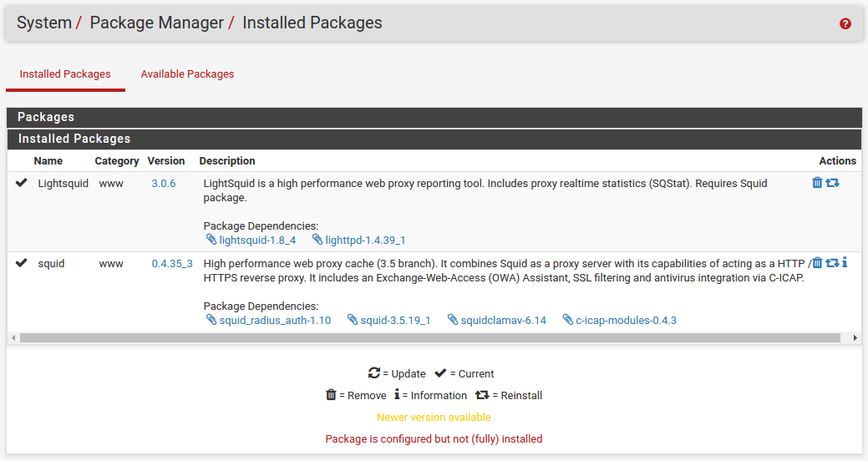This screenshot has width=868, height=461.
Task: Click the Update legend icon
Action: click(374, 373)
